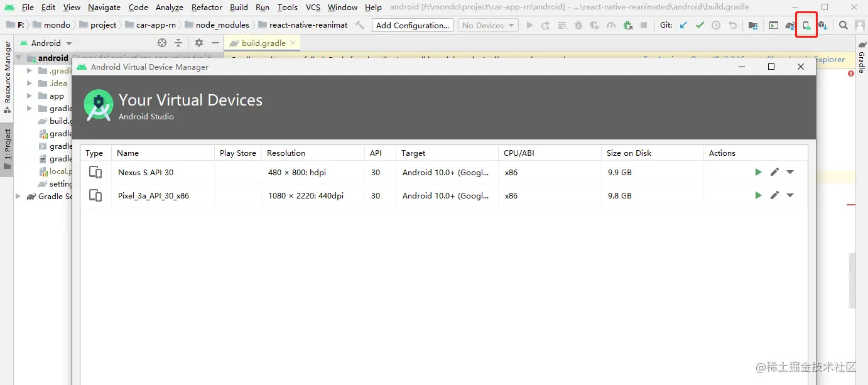Launch the Nexus S API 30 emulator
Image resolution: width=868 pixels, height=385 pixels.
[758, 172]
